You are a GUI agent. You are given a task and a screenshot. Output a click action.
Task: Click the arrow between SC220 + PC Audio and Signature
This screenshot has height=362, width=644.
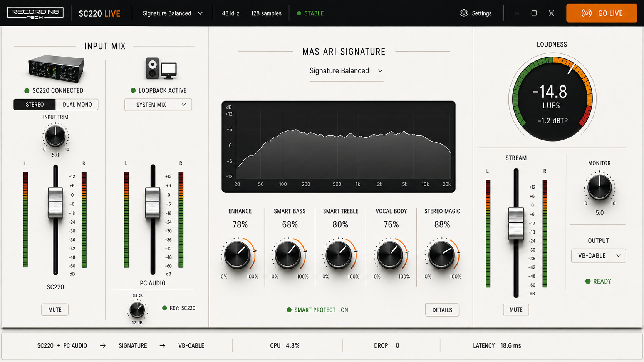point(103,345)
